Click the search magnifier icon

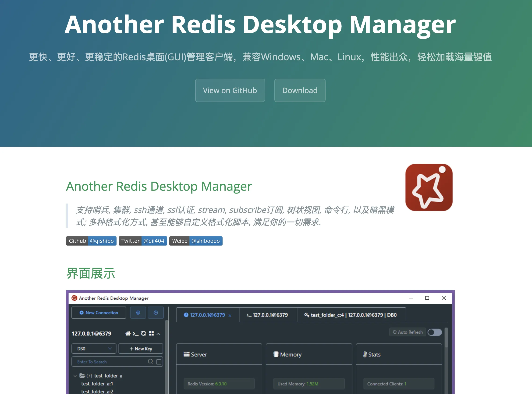pos(150,362)
